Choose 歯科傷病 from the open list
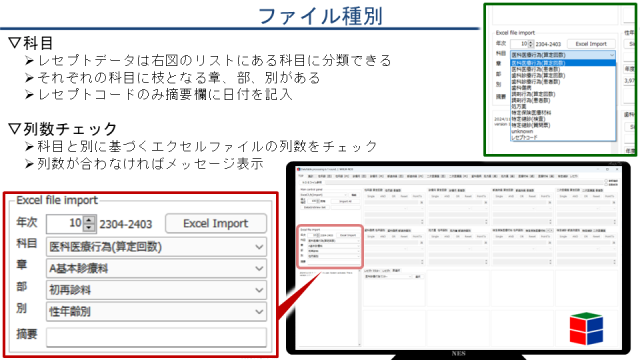The image size is (640, 360). (521, 88)
